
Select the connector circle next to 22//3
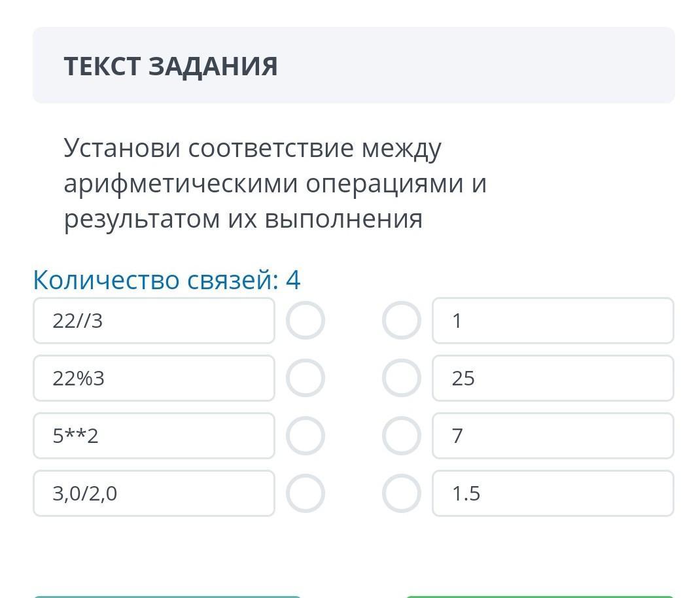click(x=306, y=320)
